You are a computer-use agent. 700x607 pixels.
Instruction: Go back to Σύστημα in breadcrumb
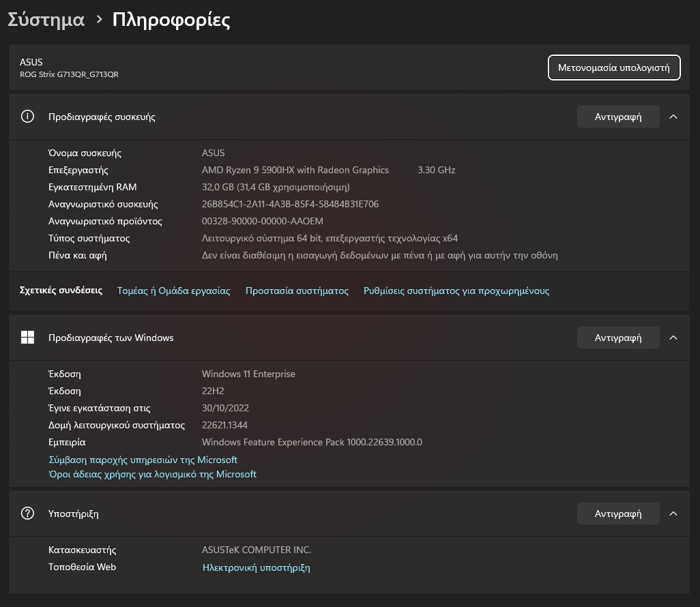pyautogui.click(x=46, y=20)
